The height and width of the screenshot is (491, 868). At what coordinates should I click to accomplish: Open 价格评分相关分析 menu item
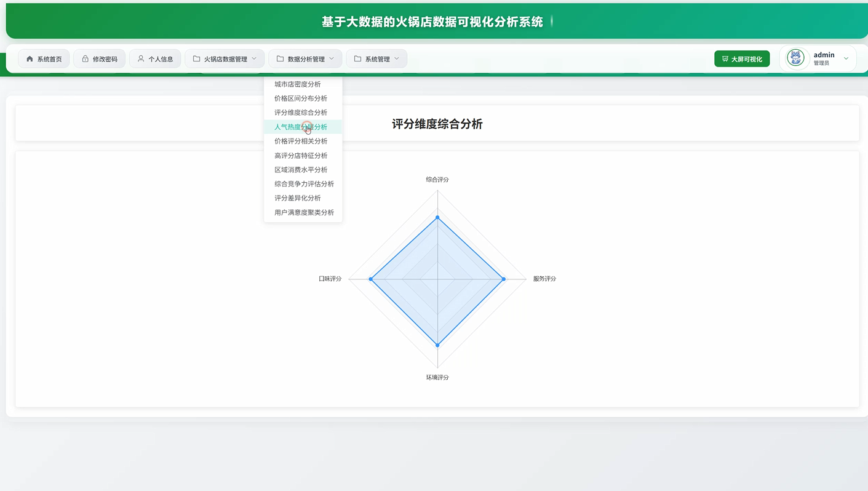[303, 141]
